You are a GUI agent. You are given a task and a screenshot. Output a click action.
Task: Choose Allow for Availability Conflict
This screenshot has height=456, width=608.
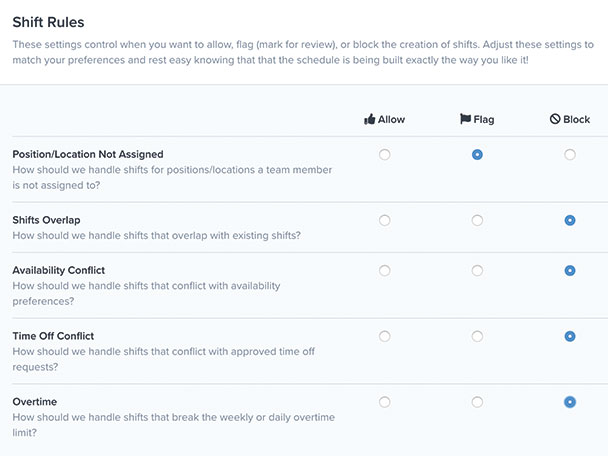(385, 270)
